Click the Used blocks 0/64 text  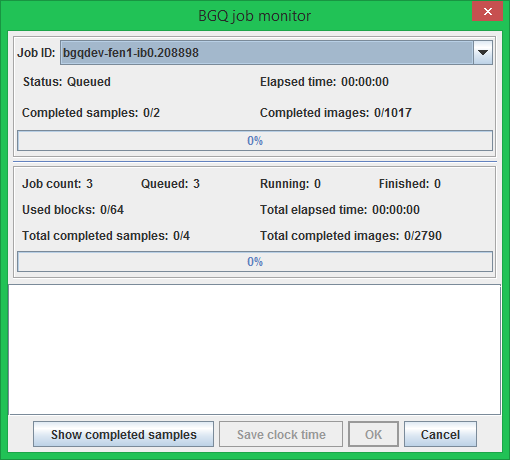73,210
